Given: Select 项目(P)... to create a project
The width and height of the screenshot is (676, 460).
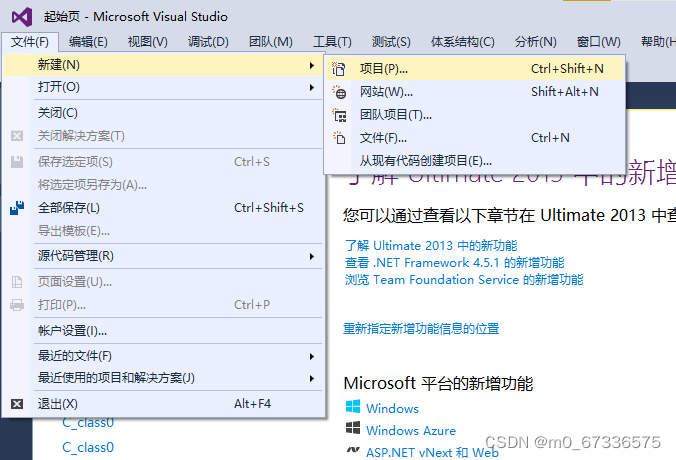Looking at the screenshot, I should (x=475, y=69).
